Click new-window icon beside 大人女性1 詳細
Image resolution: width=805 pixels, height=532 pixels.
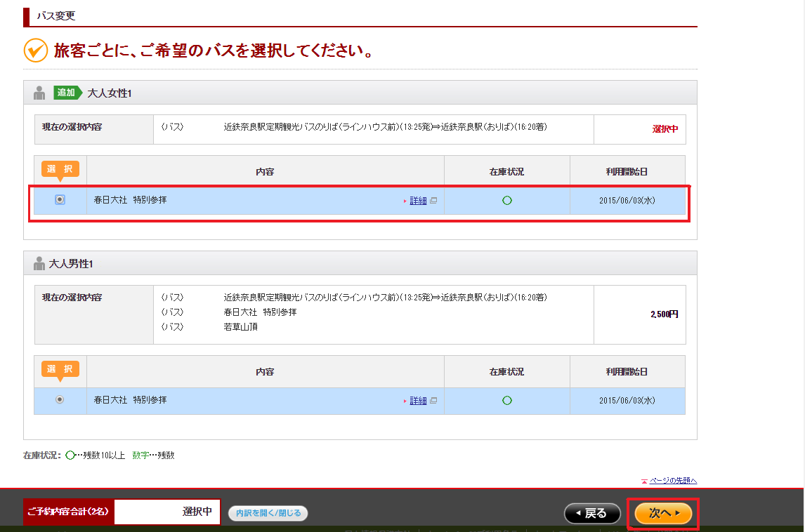coord(433,201)
